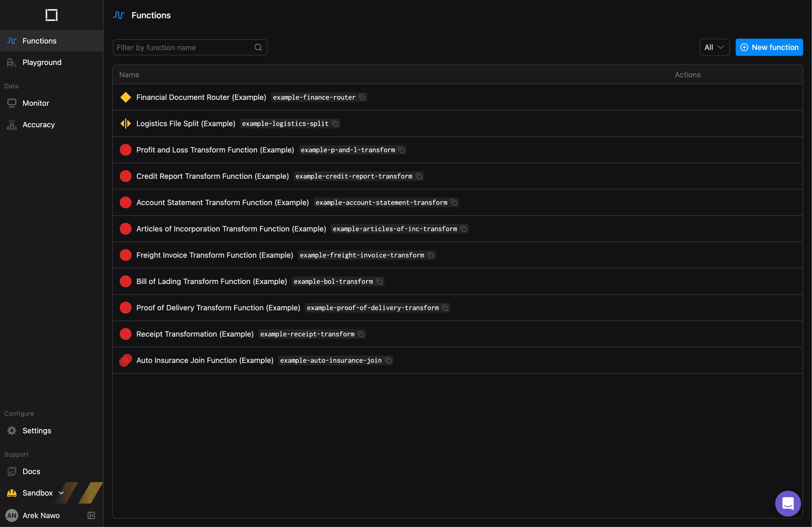
Task: Click the Financial Document Router diamond icon
Action: pos(125,97)
